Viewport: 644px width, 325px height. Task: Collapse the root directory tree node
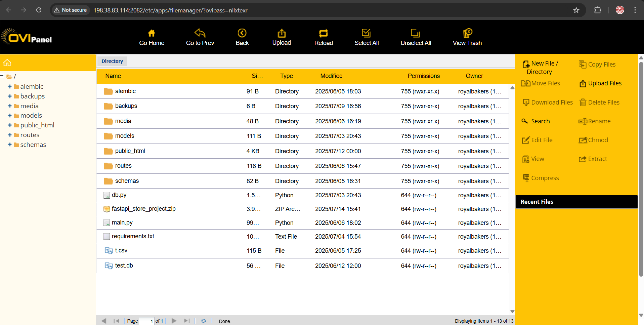tap(2, 76)
